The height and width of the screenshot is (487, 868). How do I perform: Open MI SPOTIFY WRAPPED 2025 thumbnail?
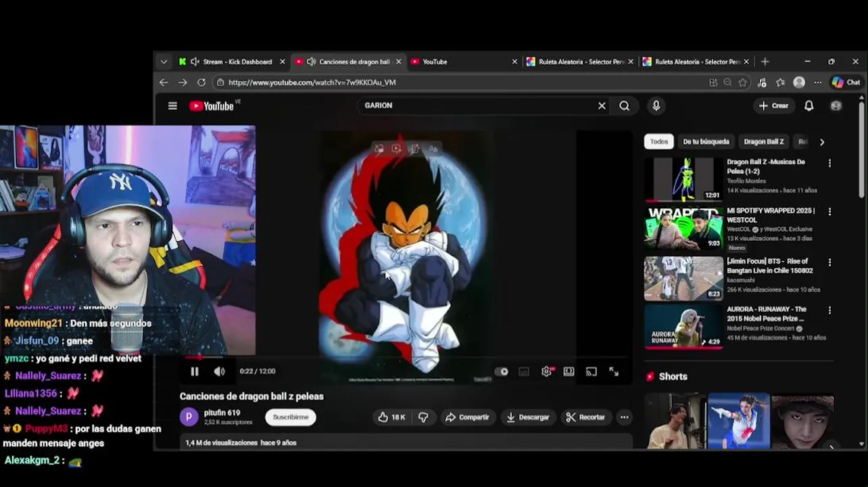683,229
